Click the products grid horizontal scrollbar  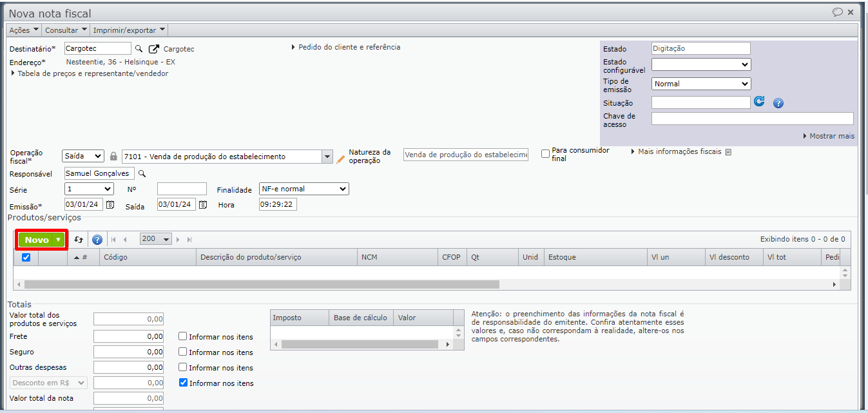pyautogui.click(x=262, y=284)
